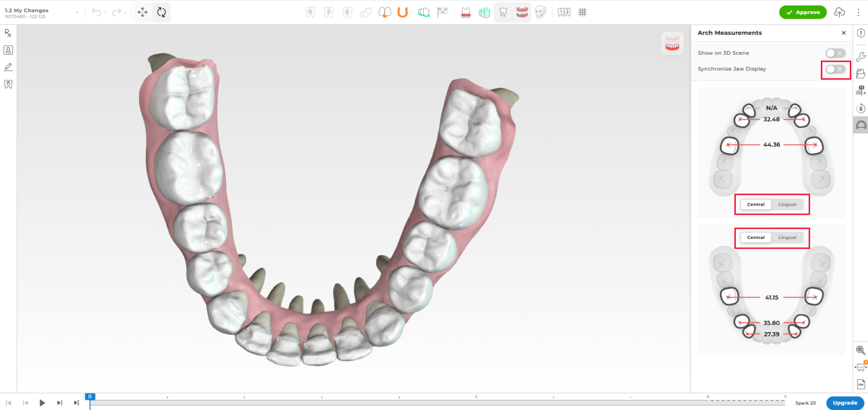This screenshot has height=410, width=868.
Task: Click the pencil icon in the left sidebar
Action: coord(7,67)
